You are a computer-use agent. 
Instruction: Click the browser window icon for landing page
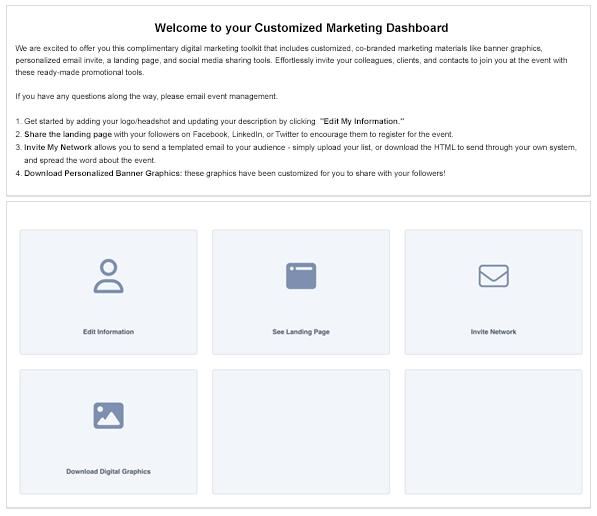(301, 276)
